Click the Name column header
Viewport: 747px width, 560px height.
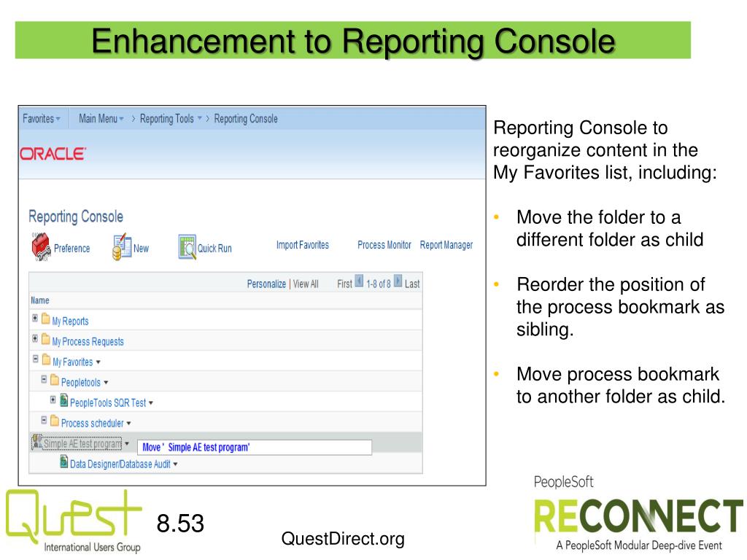40,300
